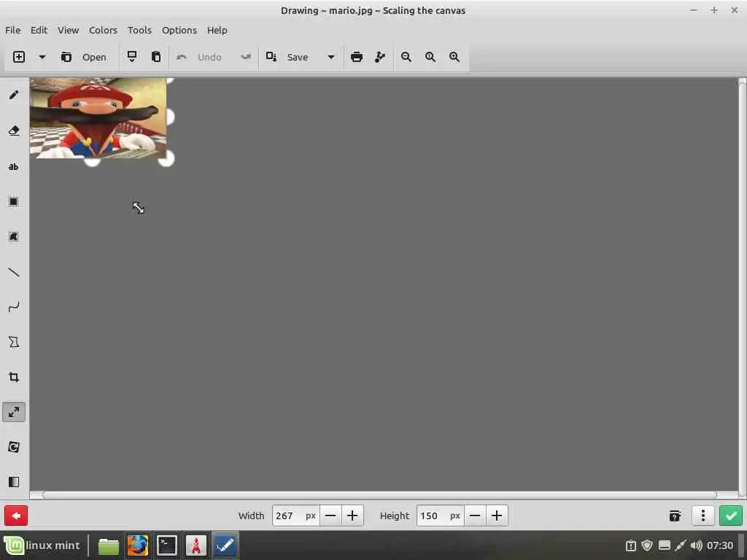This screenshot has width=747, height=560.
Task: Paste from clipboard icon
Action: point(156,57)
